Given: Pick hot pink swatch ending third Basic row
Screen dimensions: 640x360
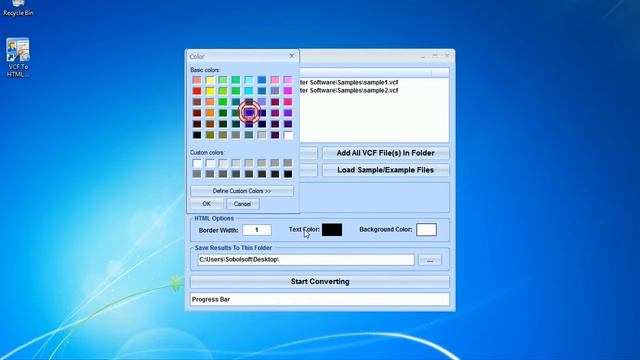Looking at the screenshot, I should tap(288, 102).
